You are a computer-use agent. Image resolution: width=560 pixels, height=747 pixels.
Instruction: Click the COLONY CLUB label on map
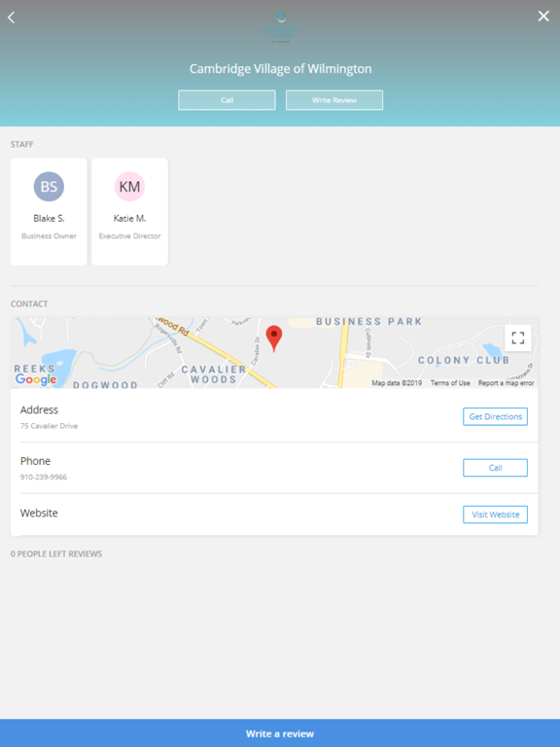coord(464,360)
